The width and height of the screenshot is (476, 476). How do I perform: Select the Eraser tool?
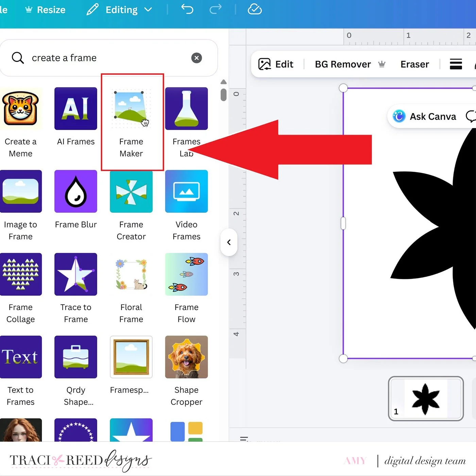click(x=414, y=64)
